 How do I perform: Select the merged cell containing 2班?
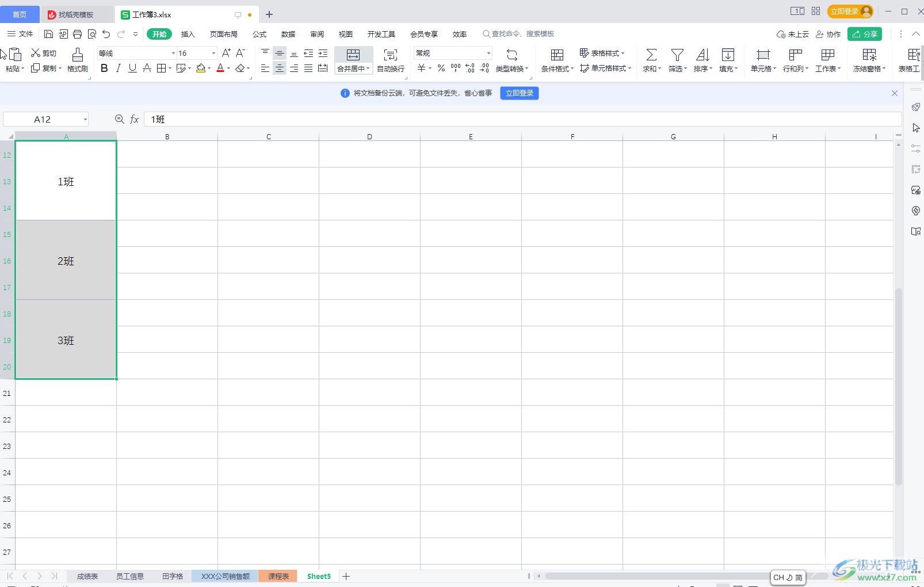[x=66, y=261]
